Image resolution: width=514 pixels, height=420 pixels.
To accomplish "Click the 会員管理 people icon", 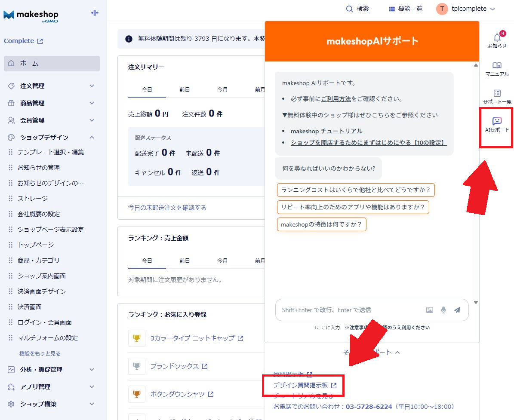I will click(11, 120).
